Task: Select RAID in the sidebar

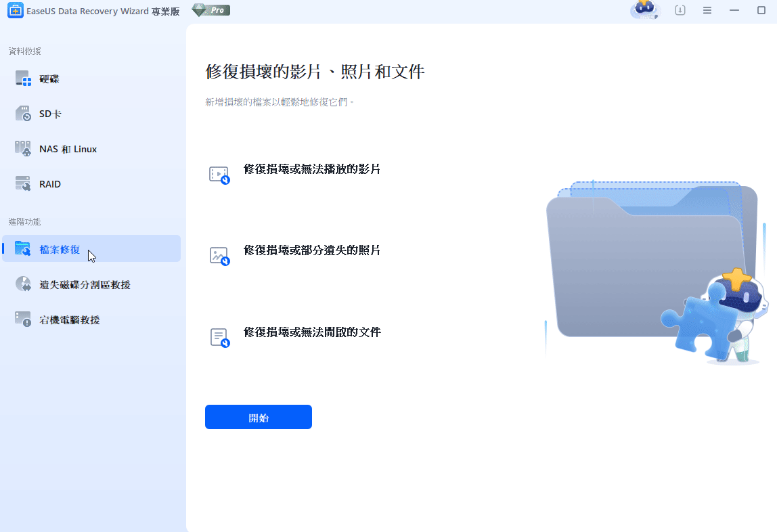Action: click(x=91, y=184)
